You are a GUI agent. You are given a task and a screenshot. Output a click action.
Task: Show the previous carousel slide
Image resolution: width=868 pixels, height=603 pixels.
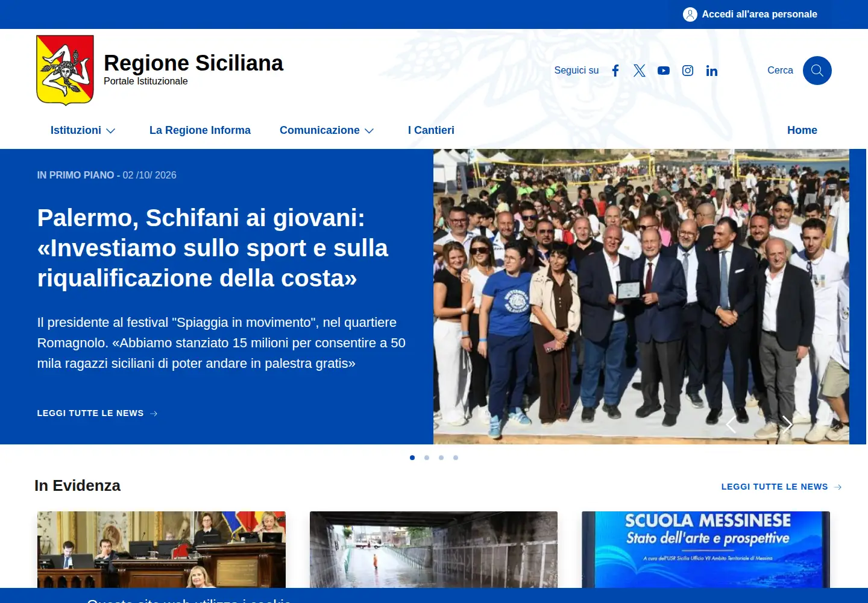click(731, 425)
